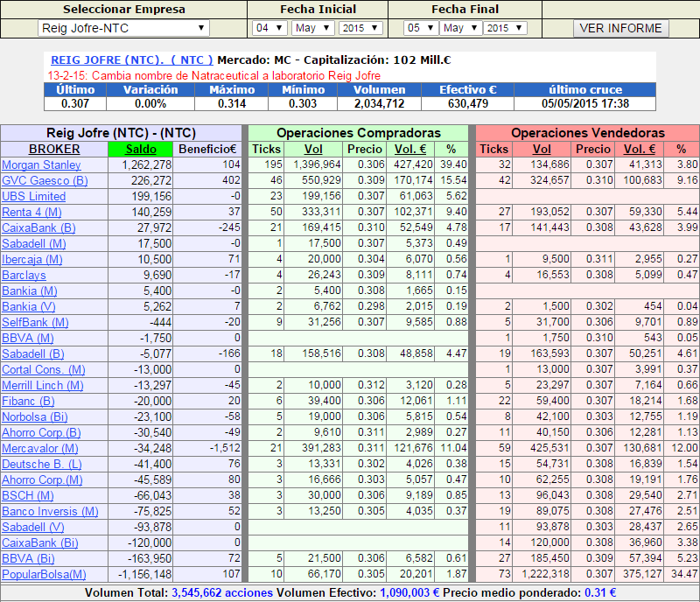Select the Morgan Stanley saldo value 1,262,278

click(x=147, y=164)
